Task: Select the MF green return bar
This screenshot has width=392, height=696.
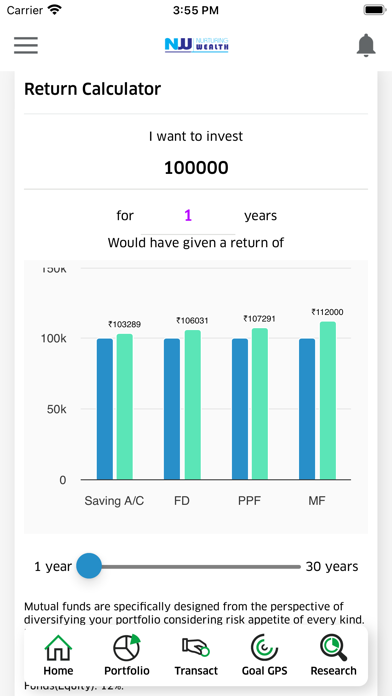Action: pos(328,400)
